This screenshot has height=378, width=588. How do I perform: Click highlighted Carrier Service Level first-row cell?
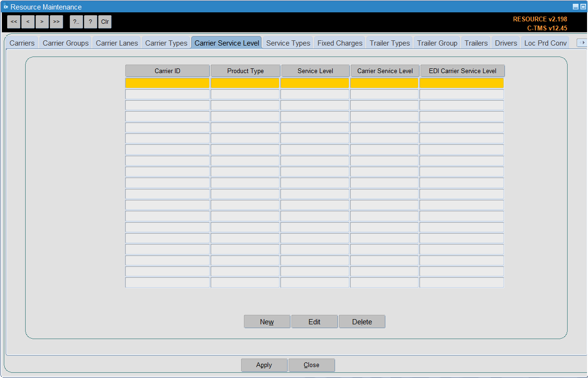coord(384,83)
